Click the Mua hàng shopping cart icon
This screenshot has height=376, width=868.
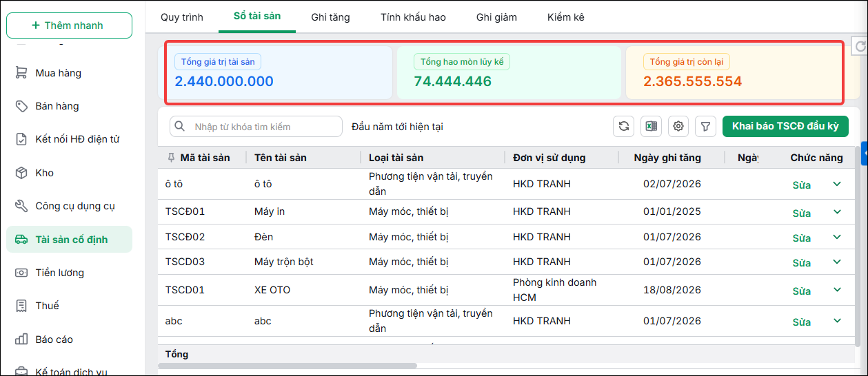21,73
